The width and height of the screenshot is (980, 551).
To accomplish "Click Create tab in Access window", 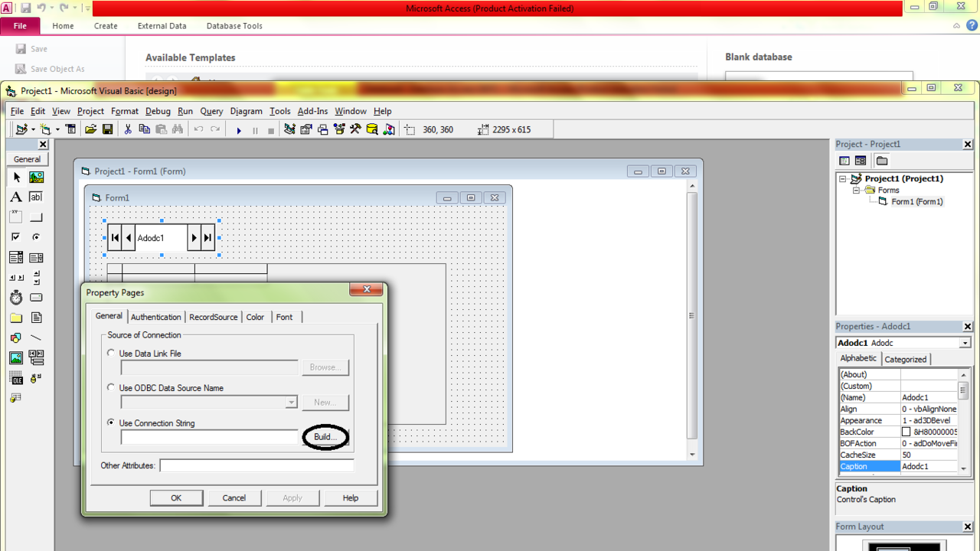I will [106, 25].
